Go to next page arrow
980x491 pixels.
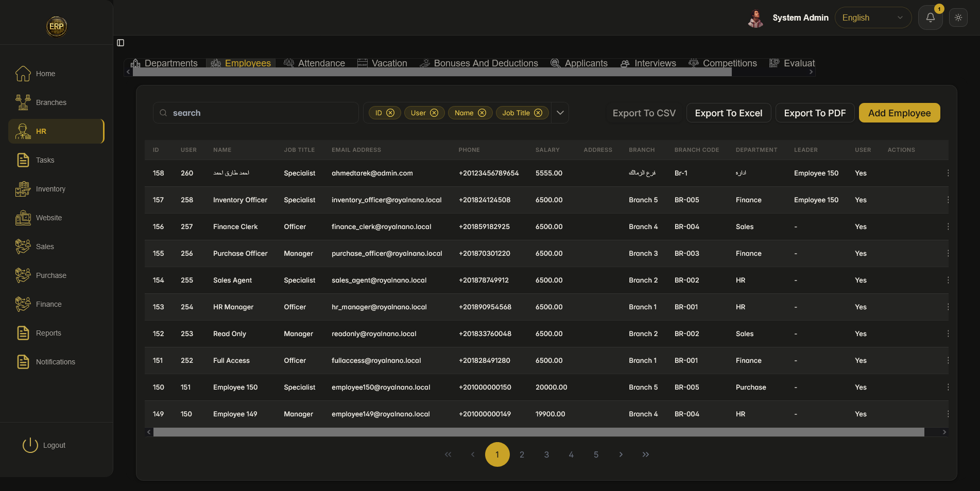tap(621, 454)
